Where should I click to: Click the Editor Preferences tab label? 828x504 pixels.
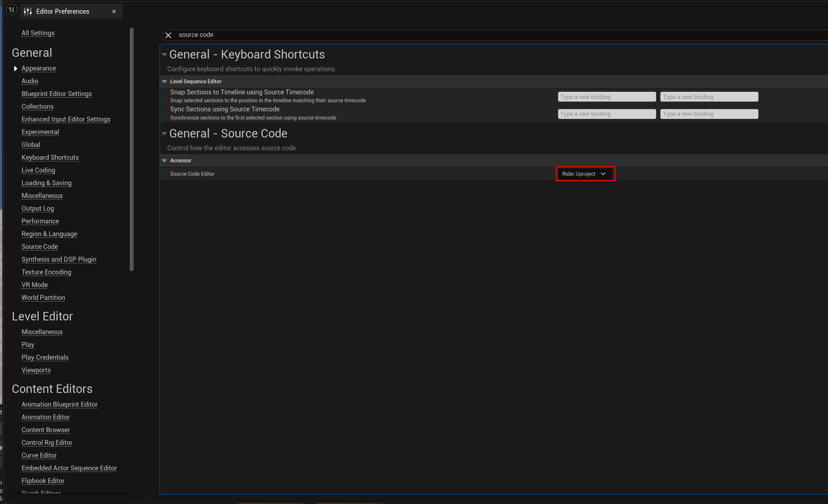(x=62, y=11)
